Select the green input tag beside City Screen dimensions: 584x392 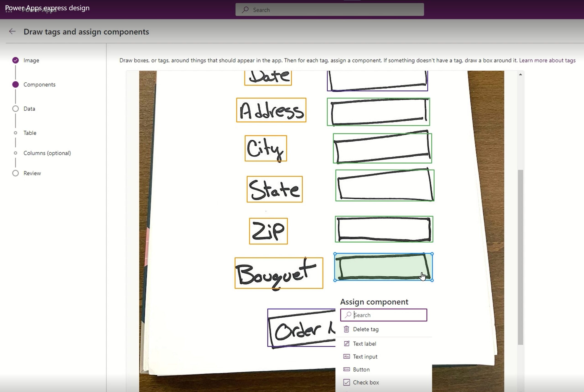pyautogui.click(x=382, y=148)
